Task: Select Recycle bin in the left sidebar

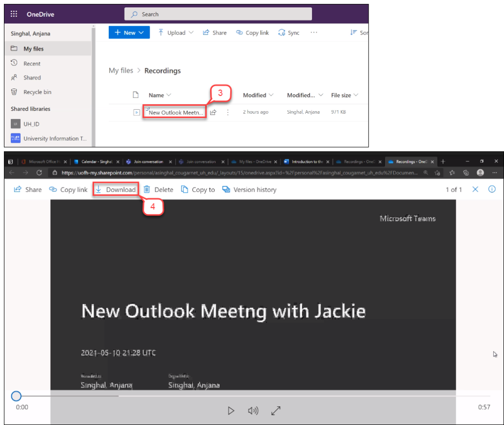Action: 37,92
